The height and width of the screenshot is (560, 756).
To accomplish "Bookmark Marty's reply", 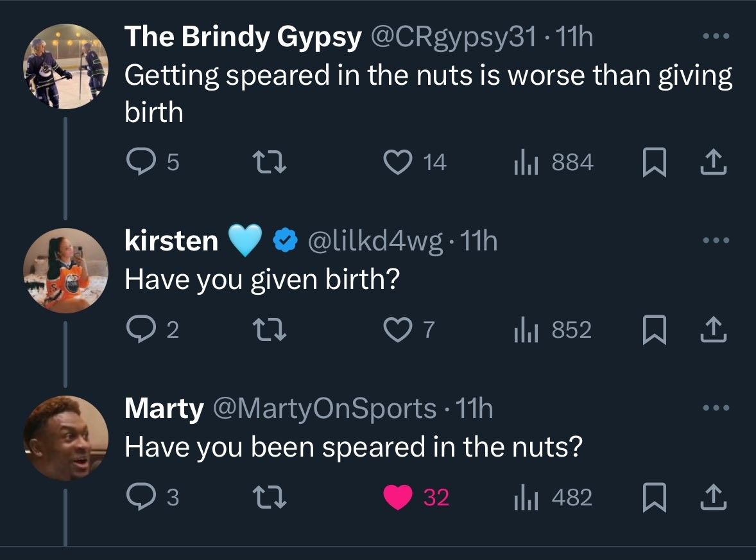I will (655, 498).
